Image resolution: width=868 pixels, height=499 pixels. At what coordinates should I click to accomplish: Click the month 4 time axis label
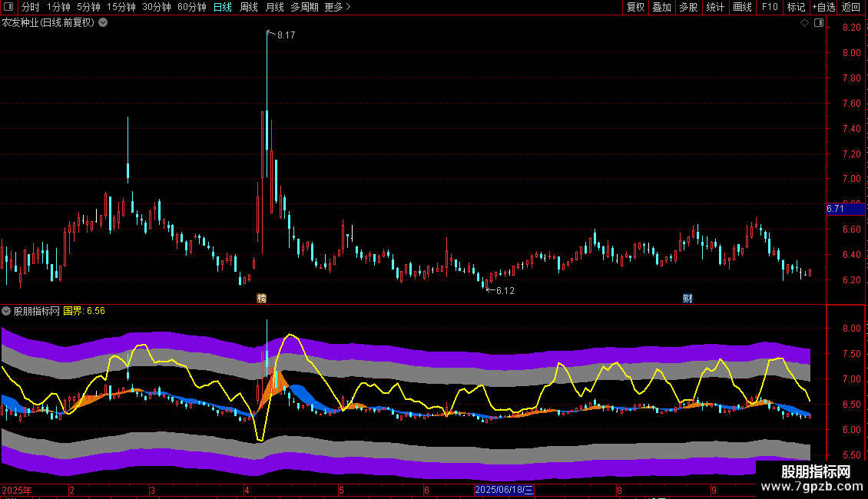tap(247, 490)
